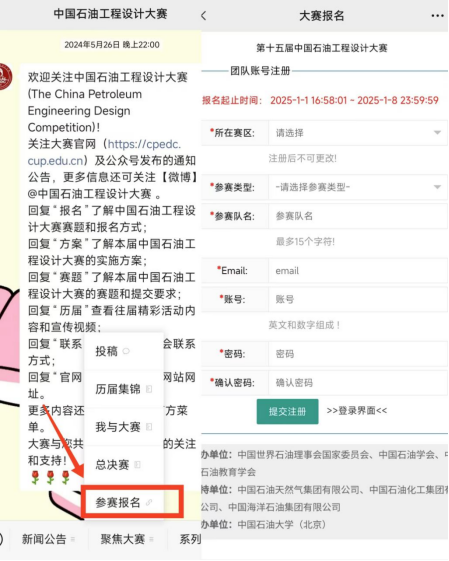The height and width of the screenshot is (561, 449).
Task: Open the 新闻公告 bottom menu
Action: [48, 539]
